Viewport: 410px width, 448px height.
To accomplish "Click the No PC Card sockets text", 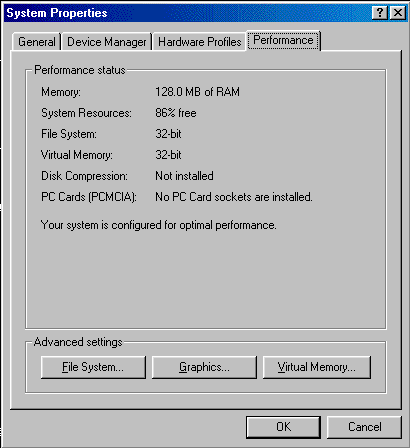I will (234, 197).
